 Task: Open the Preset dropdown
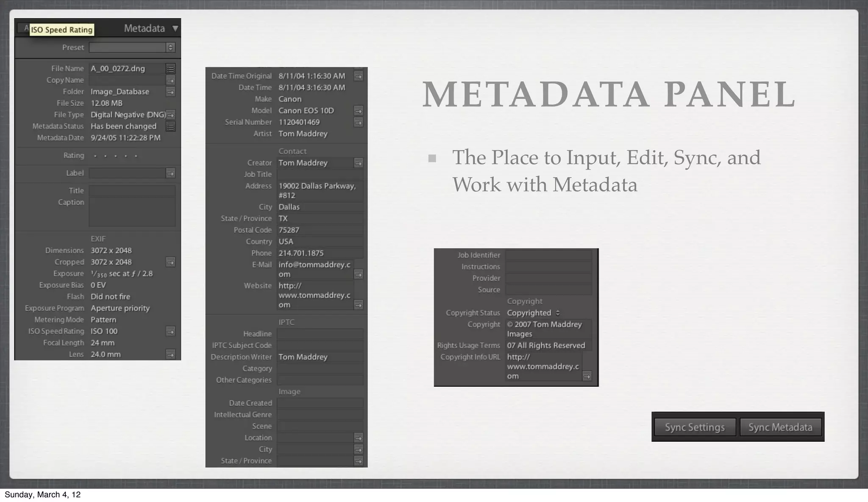pos(170,47)
